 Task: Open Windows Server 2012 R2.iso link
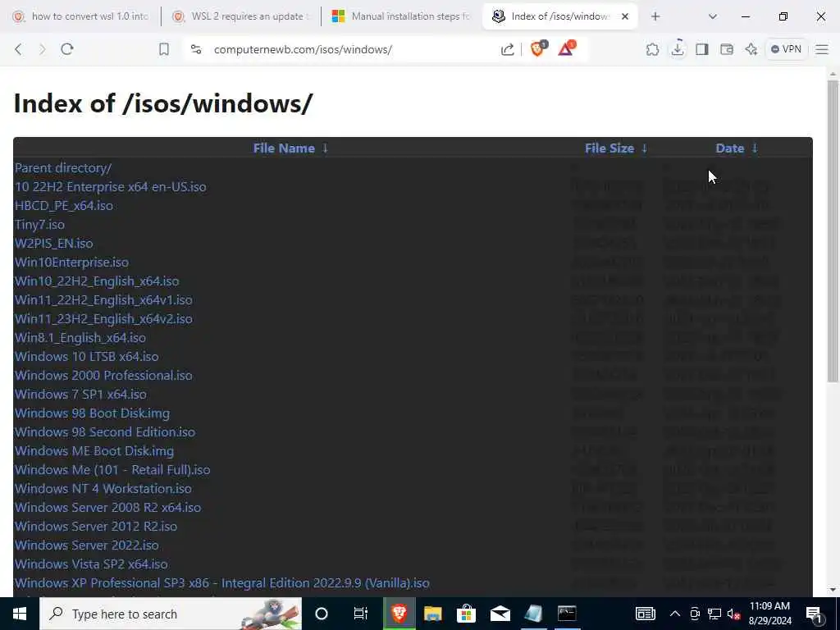(96, 526)
